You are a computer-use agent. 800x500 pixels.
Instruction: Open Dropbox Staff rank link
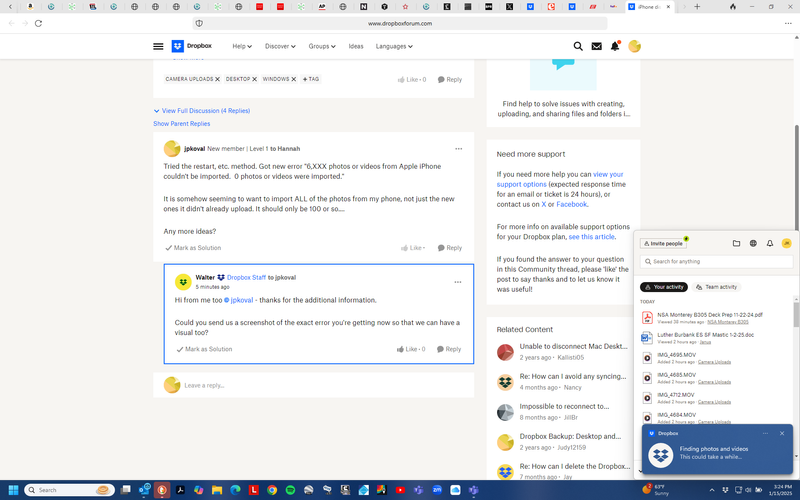246,278
